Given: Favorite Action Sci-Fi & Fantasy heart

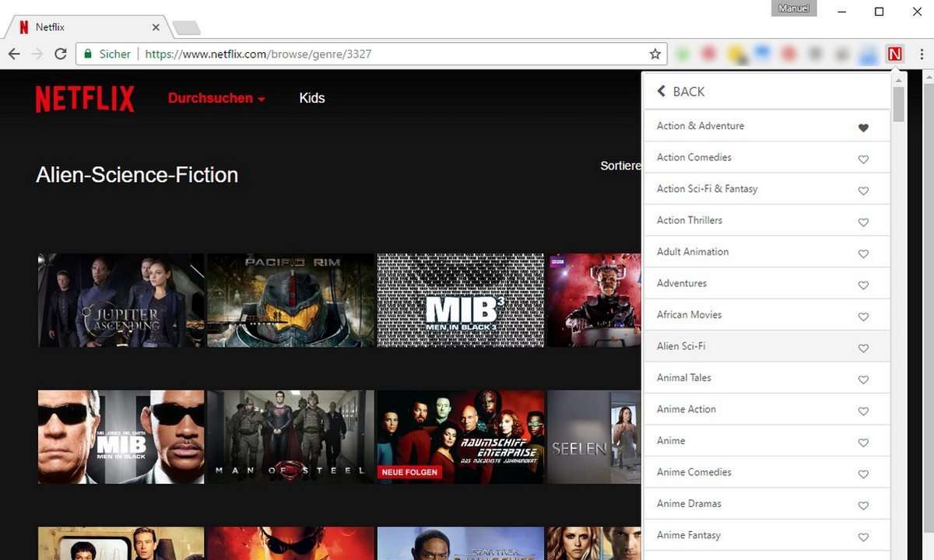Looking at the screenshot, I should pyautogui.click(x=863, y=191).
